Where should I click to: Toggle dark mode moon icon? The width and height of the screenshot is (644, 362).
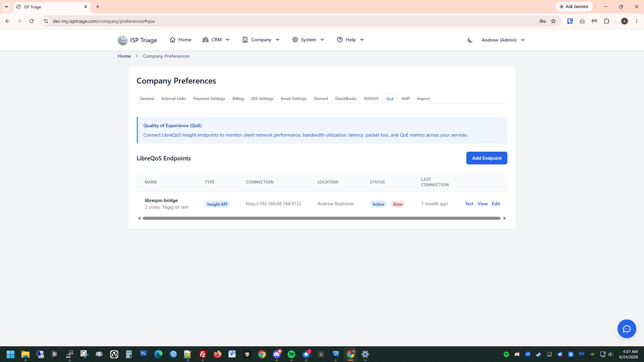pyautogui.click(x=470, y=40)
